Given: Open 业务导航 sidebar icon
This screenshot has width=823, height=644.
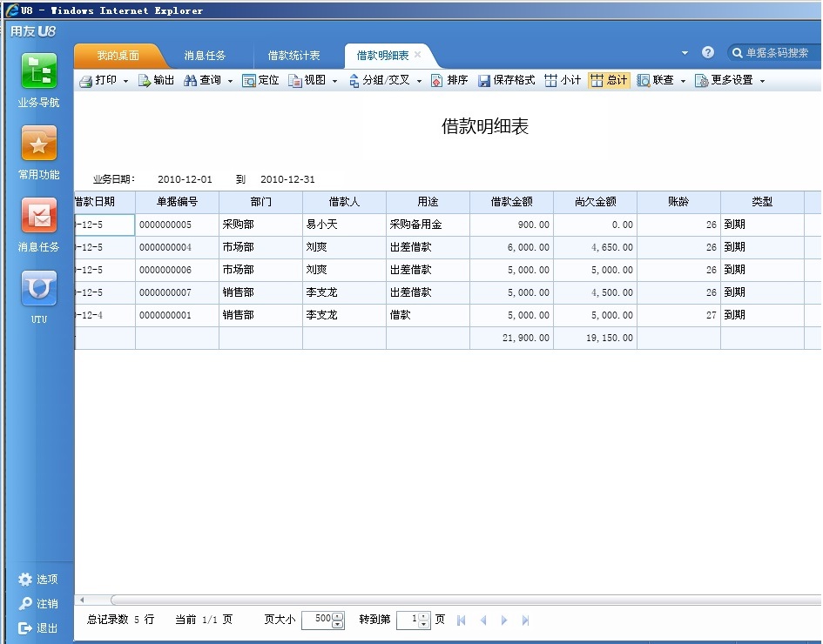Looking at the screenshot, I should (39, 71).
